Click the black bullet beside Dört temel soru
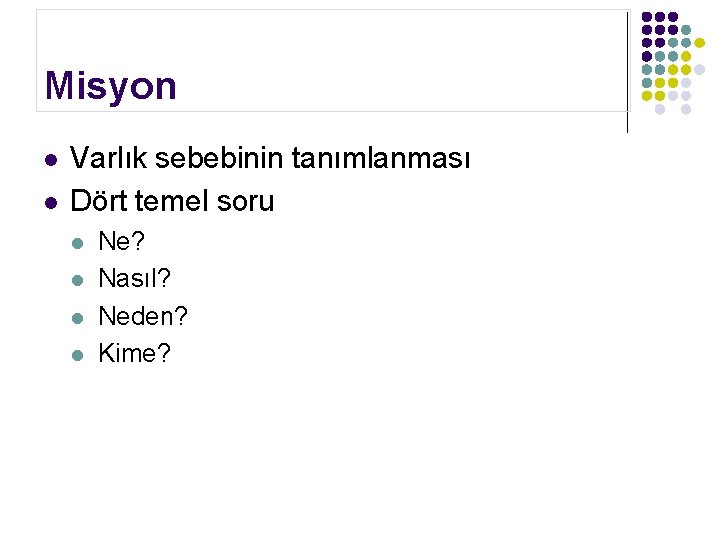 pos(48,202)
